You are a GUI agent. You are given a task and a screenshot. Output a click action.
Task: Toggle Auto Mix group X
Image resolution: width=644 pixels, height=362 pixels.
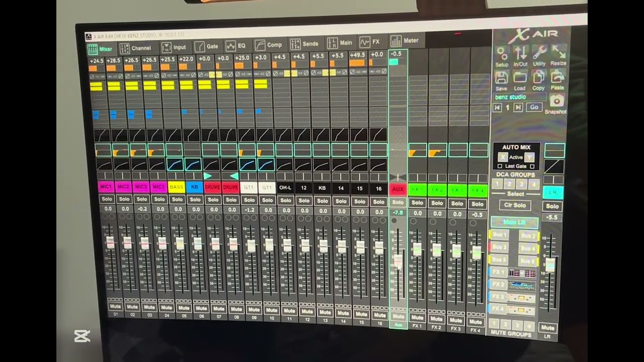pos(502,157)
